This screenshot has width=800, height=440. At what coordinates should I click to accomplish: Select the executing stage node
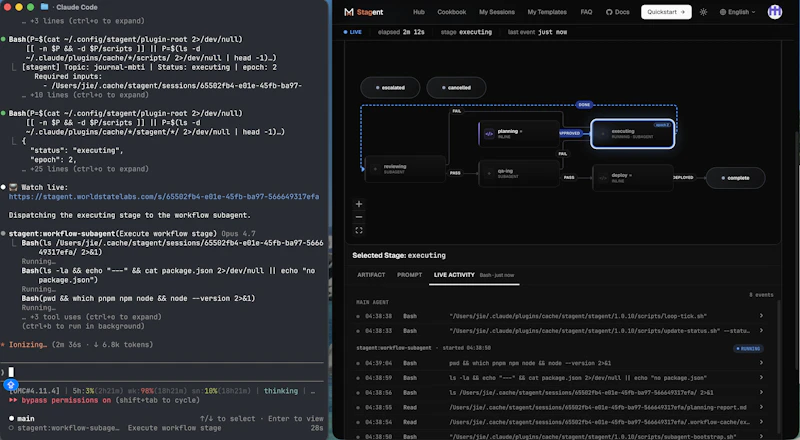(x=633, y=134)
